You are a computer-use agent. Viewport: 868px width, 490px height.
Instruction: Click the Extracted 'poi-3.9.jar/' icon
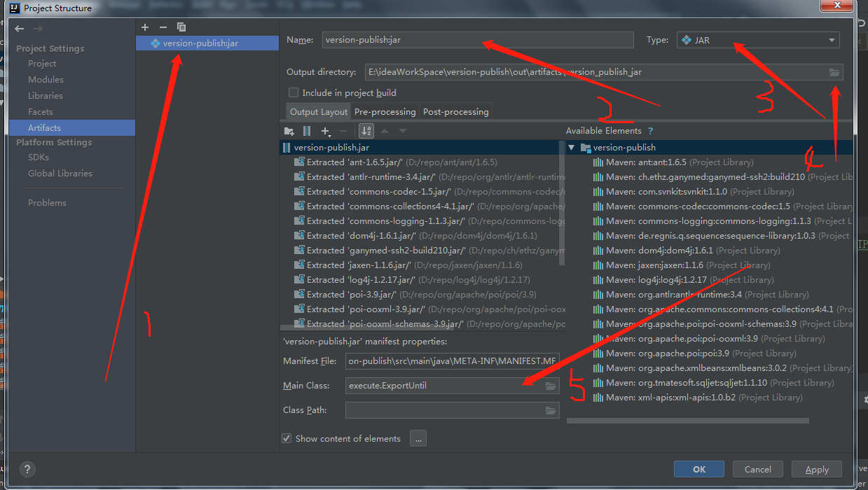(300, 295)
